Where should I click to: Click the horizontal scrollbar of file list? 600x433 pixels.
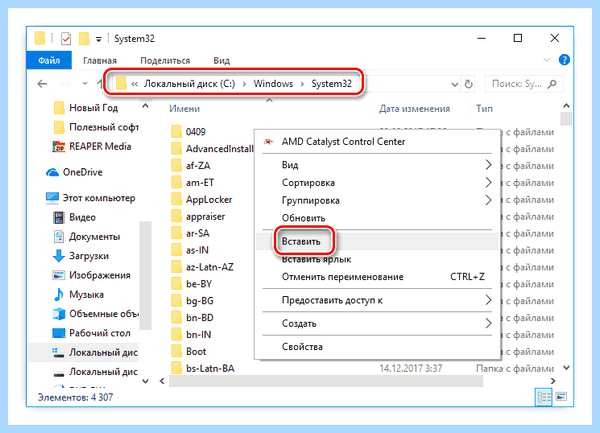(x=326, y=381)
